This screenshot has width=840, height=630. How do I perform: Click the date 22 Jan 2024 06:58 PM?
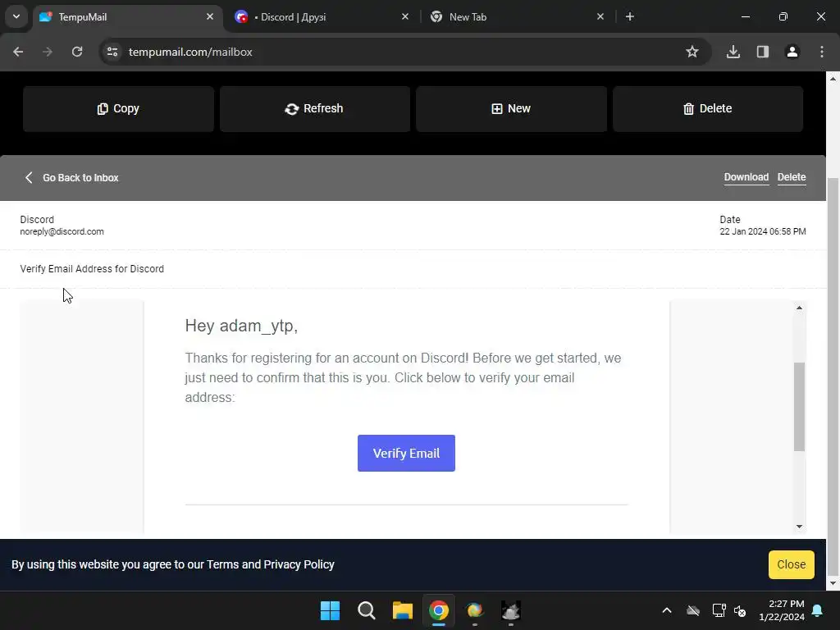click(763, 232)
